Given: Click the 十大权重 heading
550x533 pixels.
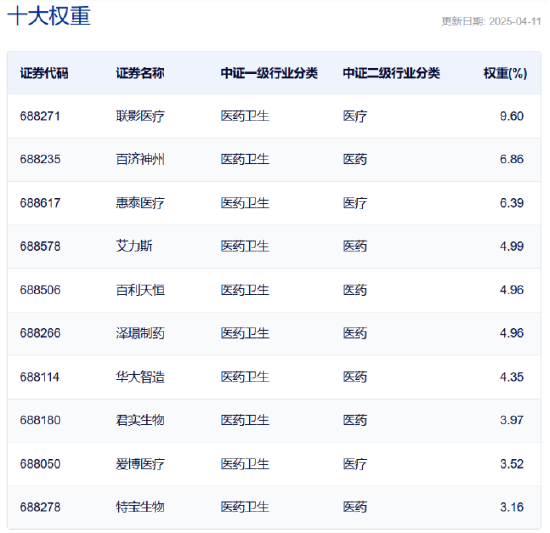Looking at the screenshot, I should pos(49,16).
